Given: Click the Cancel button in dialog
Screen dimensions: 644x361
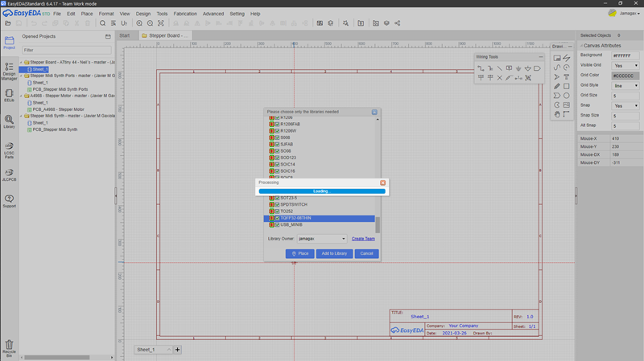Looking at the screenshot, I should tap(366, 253).
